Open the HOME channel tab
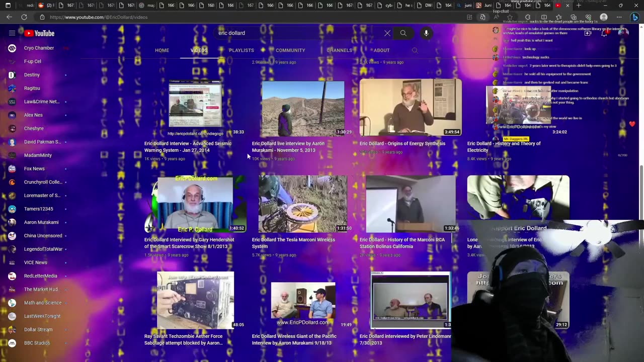 coord(162,50)
